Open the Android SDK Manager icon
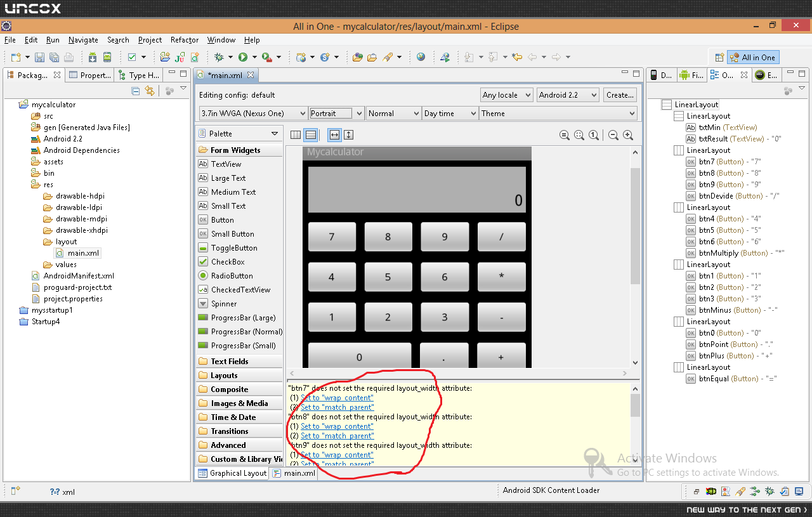Screen dimensions: 812x517 93,57
